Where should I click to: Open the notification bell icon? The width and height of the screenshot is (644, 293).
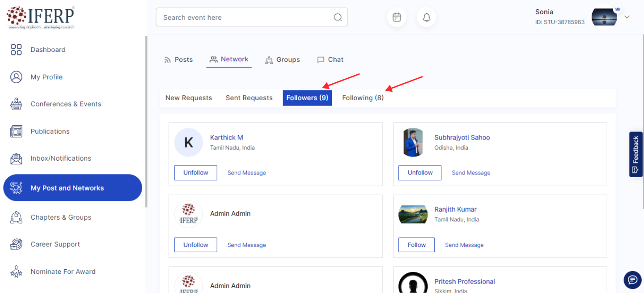[427, 17]
